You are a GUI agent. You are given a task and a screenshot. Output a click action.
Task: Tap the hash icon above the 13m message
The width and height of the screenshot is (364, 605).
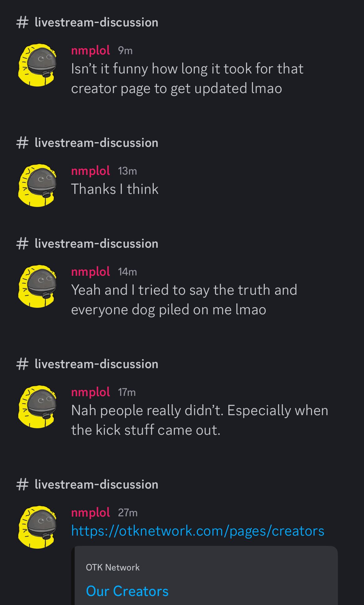tap(22, 143)
